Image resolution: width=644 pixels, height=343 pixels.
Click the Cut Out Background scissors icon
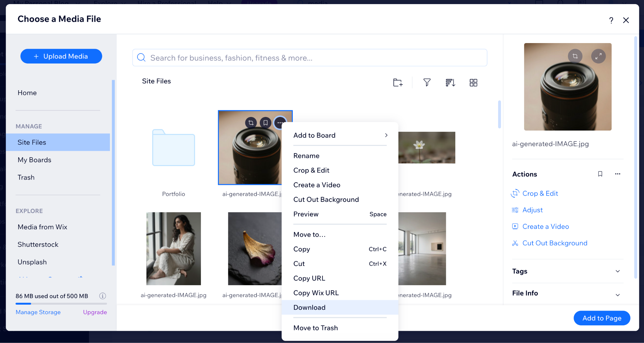(x=515, y=243)
